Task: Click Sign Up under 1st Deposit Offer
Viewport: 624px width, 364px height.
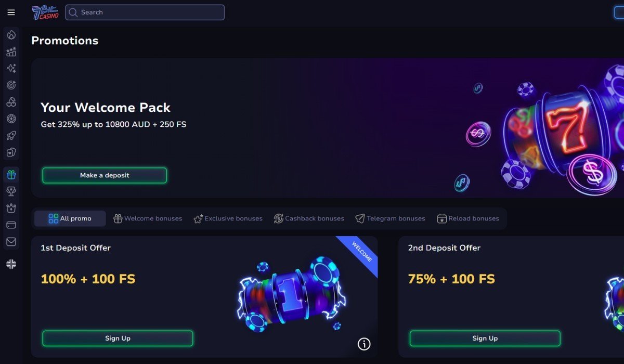Action: point(118,339)
